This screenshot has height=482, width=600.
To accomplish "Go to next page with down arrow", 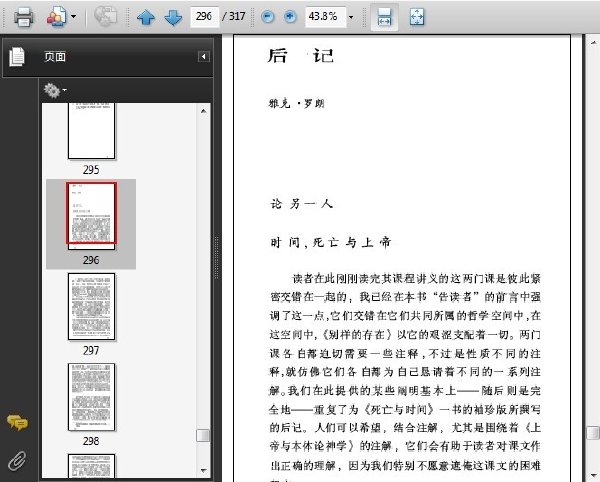I will click(x=173, y=17).
